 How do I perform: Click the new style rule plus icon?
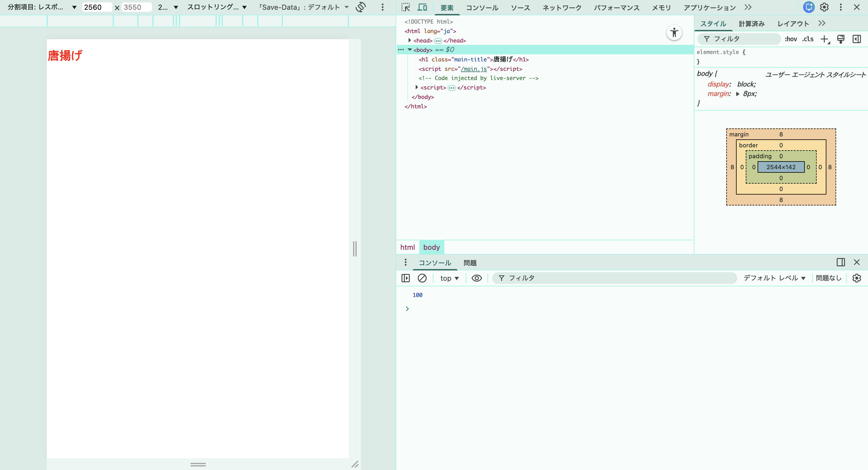coord(824,39)
